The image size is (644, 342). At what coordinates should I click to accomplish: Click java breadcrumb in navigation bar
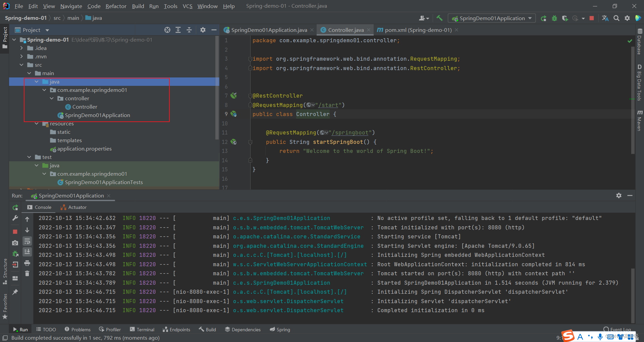pyautogui.click(x=94, y=18)
